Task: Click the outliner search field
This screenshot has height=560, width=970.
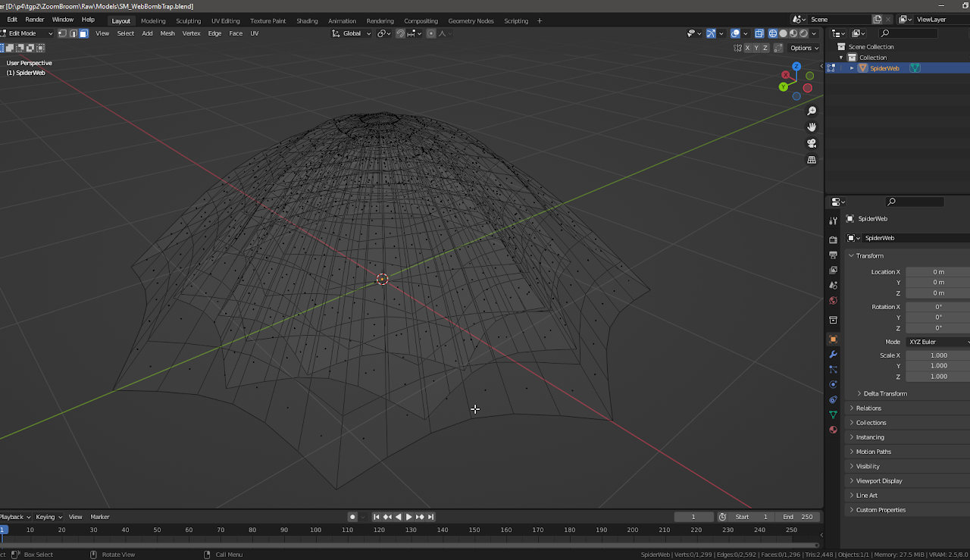Action: pyautogui.click(x=909, y=33)
